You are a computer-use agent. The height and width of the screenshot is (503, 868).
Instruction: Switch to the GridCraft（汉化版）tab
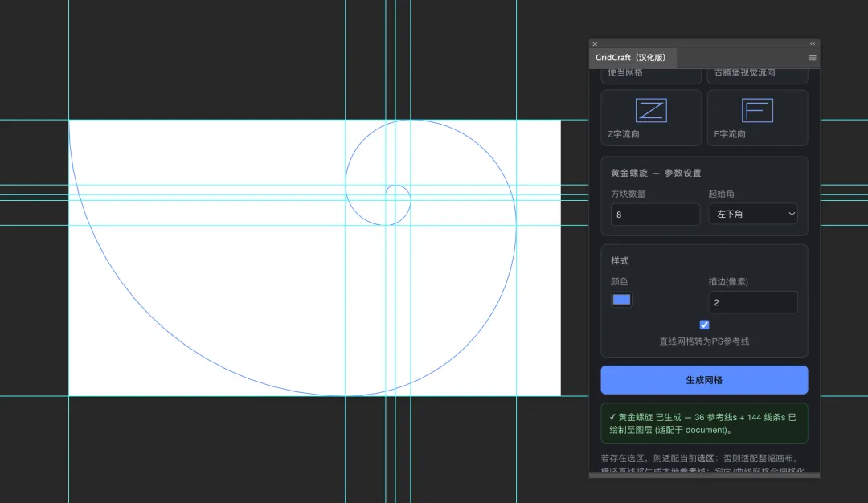631,58
